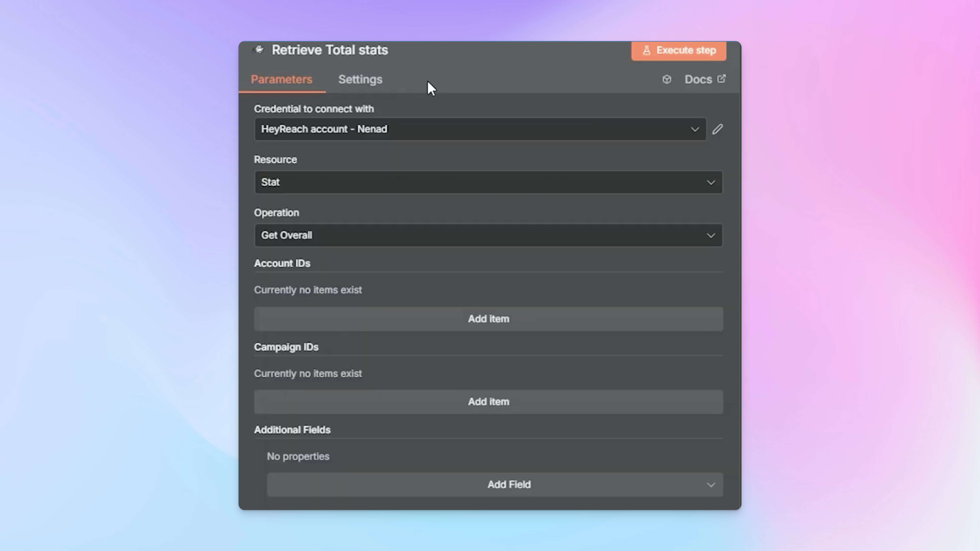Viewport: 980px width, 551px height.
Task: Add item under Account IDs
Action: click(488, 319)
